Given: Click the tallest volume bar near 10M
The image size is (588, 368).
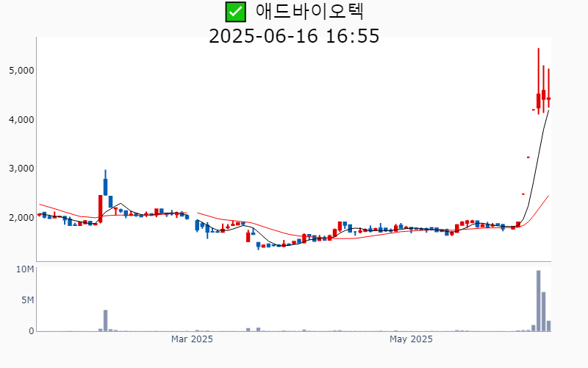Looking at the screenshot, I should pos(539,301).
